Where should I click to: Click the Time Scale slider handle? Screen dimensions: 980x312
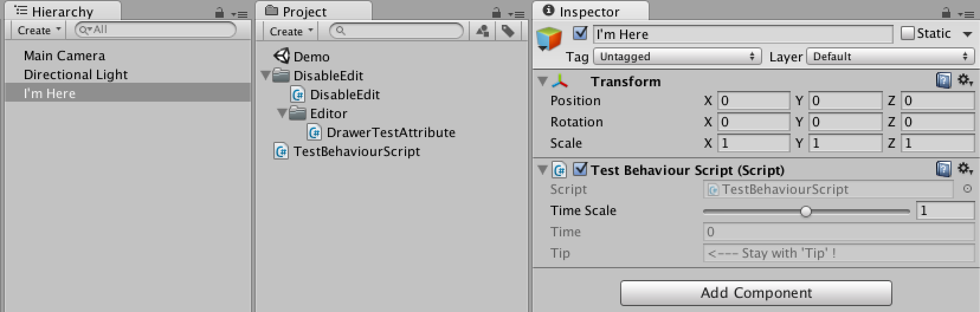pos(806,212)
